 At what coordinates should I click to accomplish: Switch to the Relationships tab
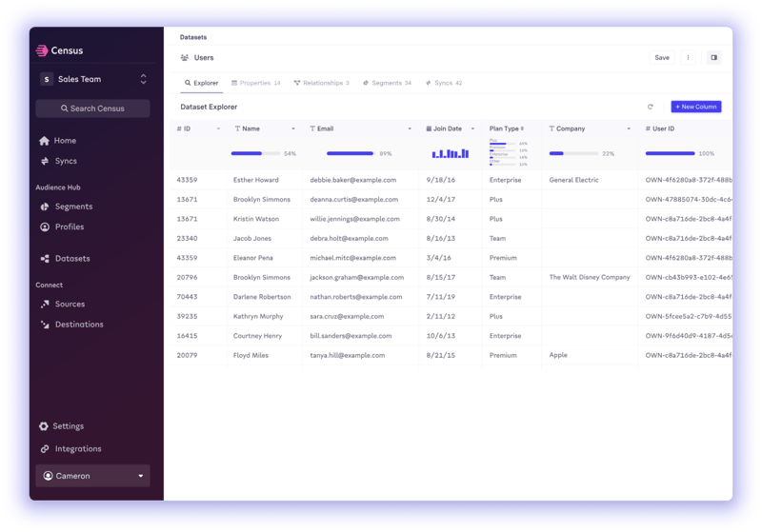[x=322, y=84]
